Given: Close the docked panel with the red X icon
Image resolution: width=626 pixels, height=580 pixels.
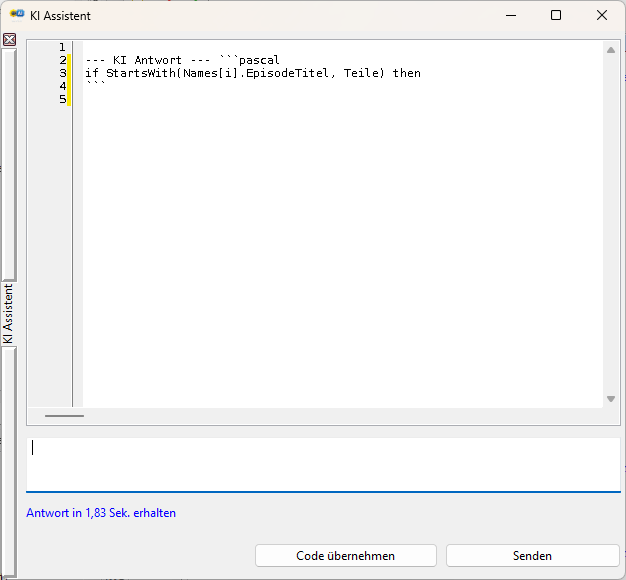Looking at the screenshot, I should tap(9, 40).
